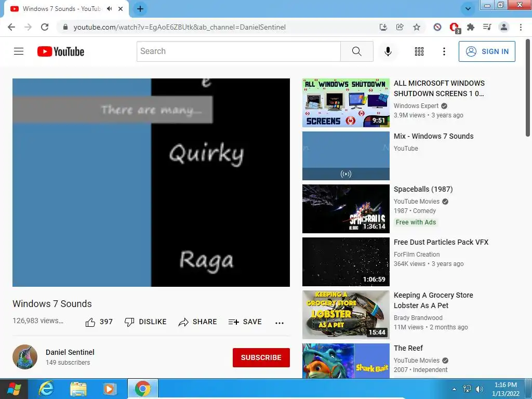Image resolution: width=532 pixels, height=399 pixels.
Task: Like the video with thumbs-up icon
Action: point(90,322)
